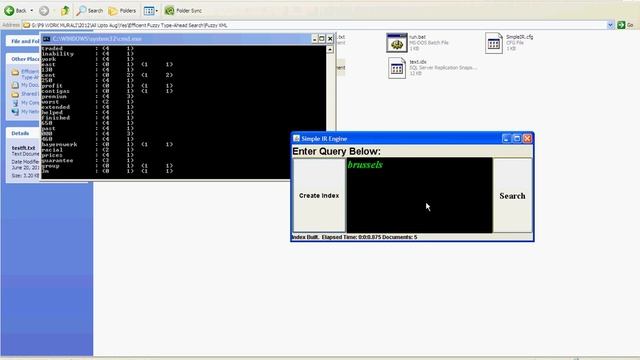Open the Views dropdown in toolbar
The height and width of the screenshot is (360, 640).
151,11
